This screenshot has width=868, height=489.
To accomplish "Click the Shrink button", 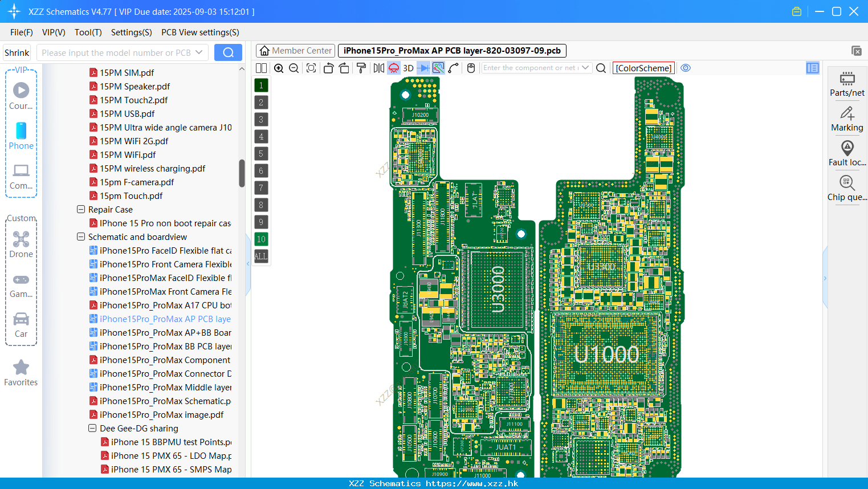I will [x=17, y=52].
